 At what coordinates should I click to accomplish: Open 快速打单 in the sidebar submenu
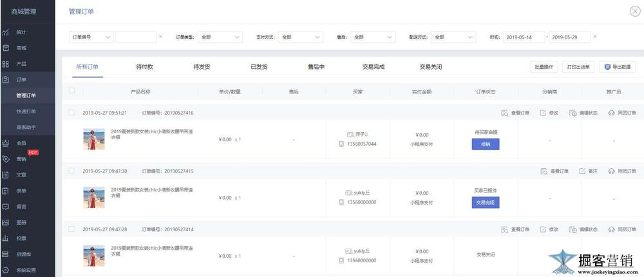(28, 111)
